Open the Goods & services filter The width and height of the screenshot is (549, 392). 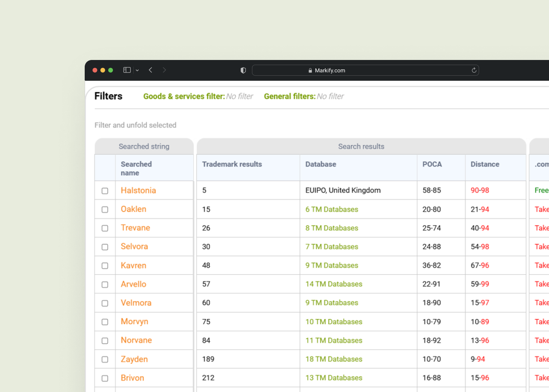198,96
